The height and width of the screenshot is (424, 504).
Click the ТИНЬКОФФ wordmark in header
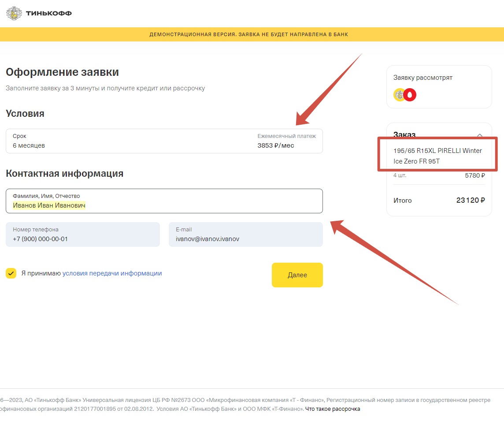point(49,14)
